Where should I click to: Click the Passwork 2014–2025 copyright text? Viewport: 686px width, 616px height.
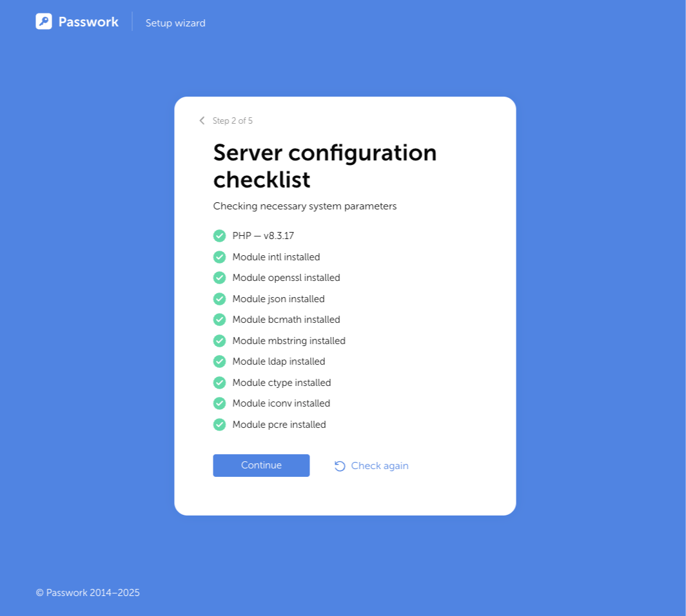pos(88,592)
